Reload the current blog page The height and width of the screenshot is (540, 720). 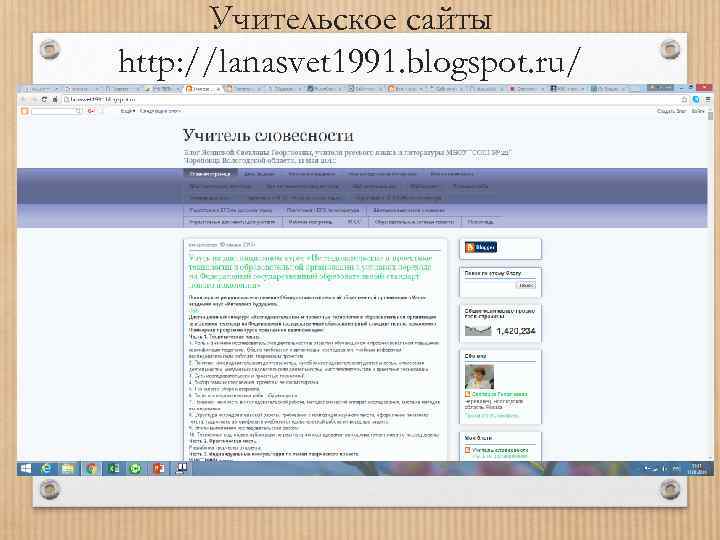click(x=44, y=100)
